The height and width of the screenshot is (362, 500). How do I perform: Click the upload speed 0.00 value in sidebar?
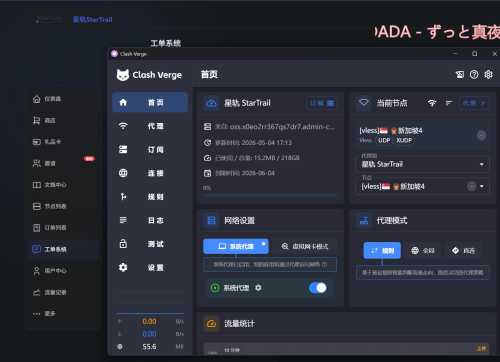tap(149, 321)
